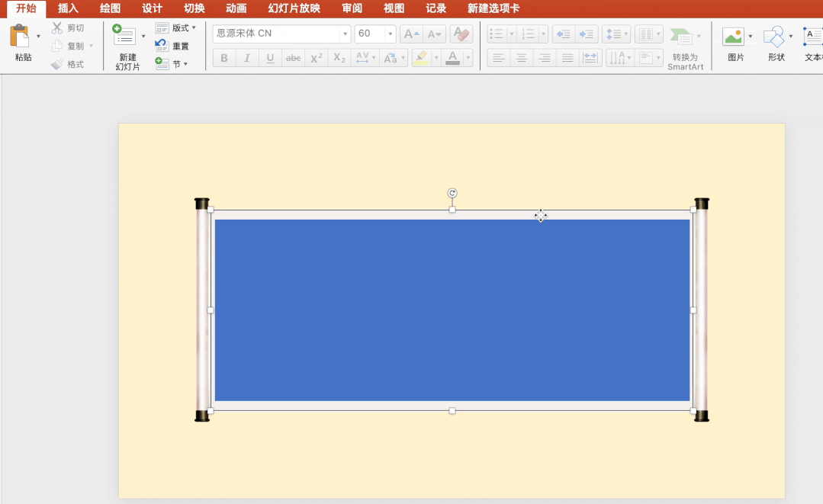The image size is (823, 504).
Task: Click the Format painter brush icon
Action: pyautogui.click(x=57, y=65)
